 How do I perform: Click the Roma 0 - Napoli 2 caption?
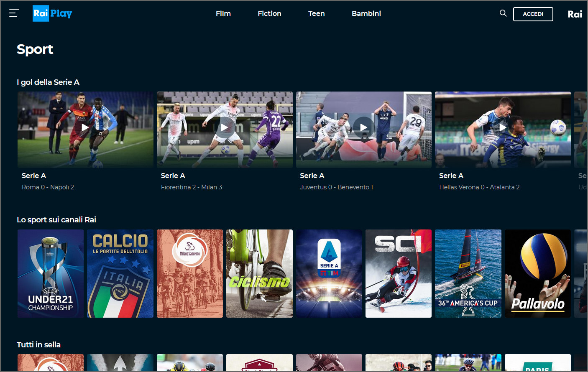point(48,187)
